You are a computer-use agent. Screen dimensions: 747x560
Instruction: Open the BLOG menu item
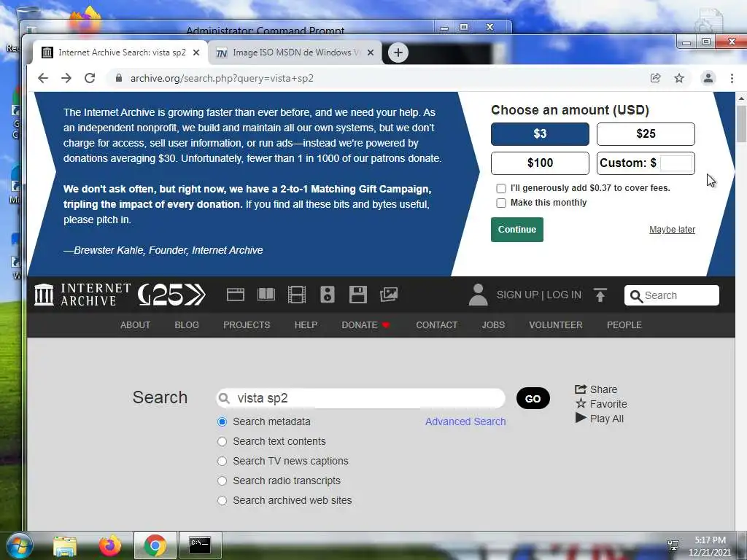187,324
